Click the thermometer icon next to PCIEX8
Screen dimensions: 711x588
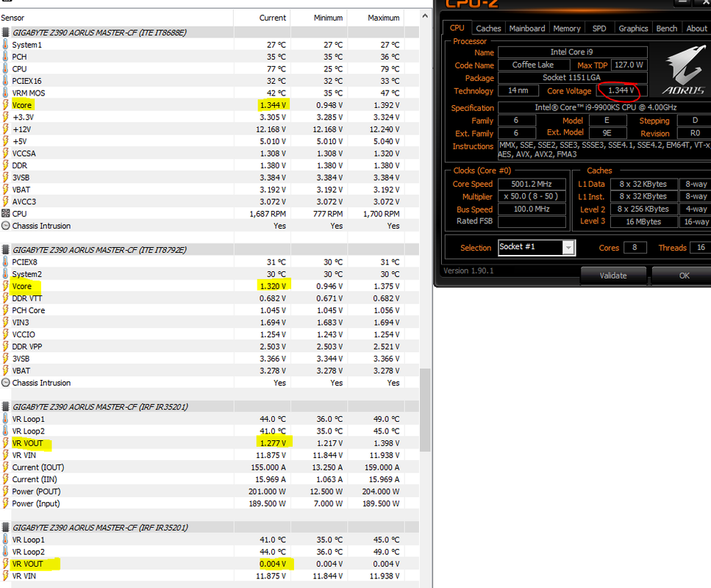[x=5, y=262]
